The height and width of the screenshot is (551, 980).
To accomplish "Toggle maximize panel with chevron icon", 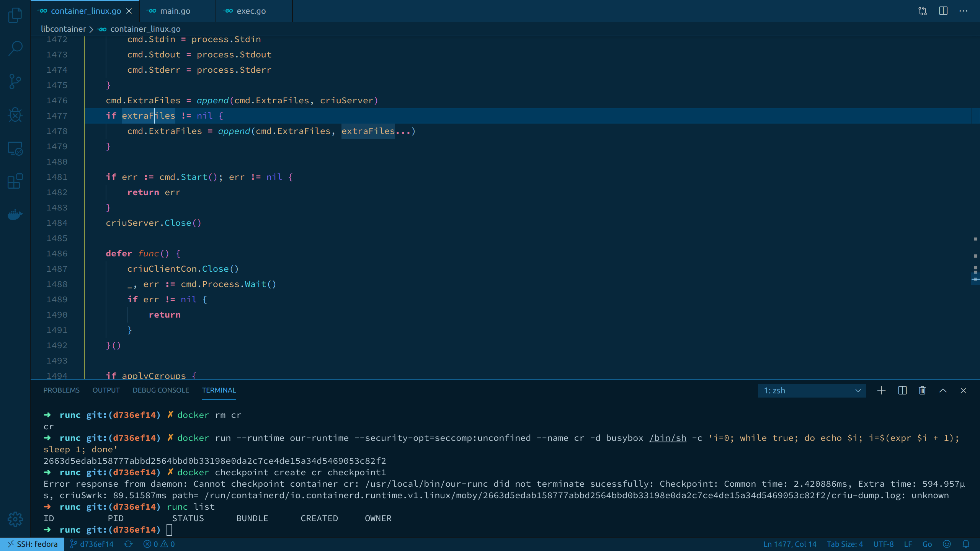I will pyautogui.click(x=943, y=390).
